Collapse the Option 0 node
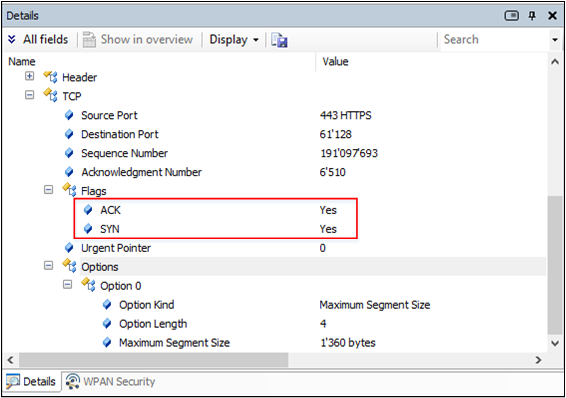This screenshot has height=398, width=566. tap(68, 285)
